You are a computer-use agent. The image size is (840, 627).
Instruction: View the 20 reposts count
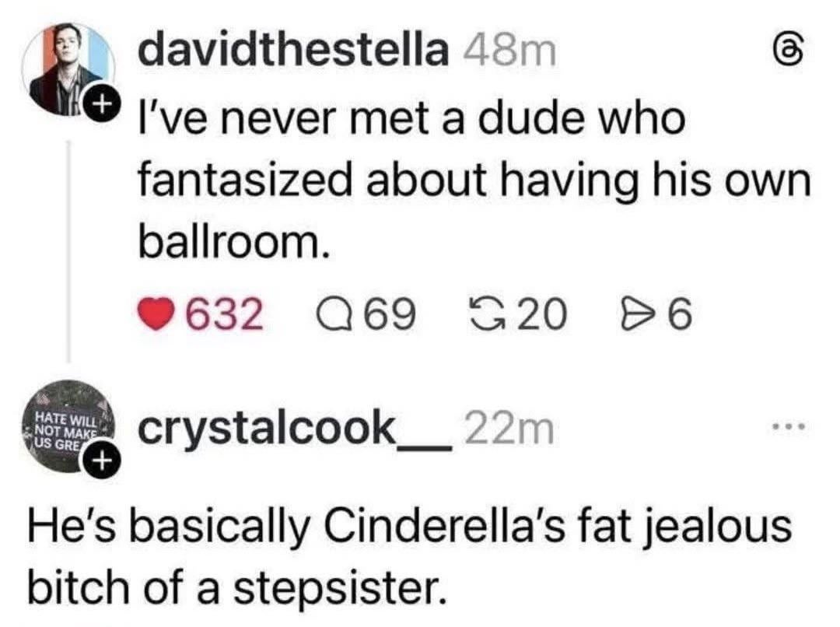click(x=539, y=315)
